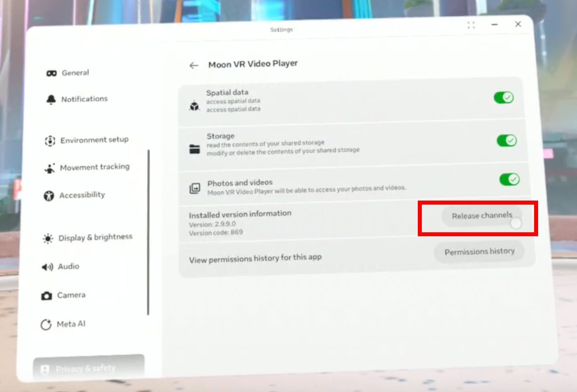Close the Settings window
The height and width of the screenshot is (392, 577).
click(518, 24)
